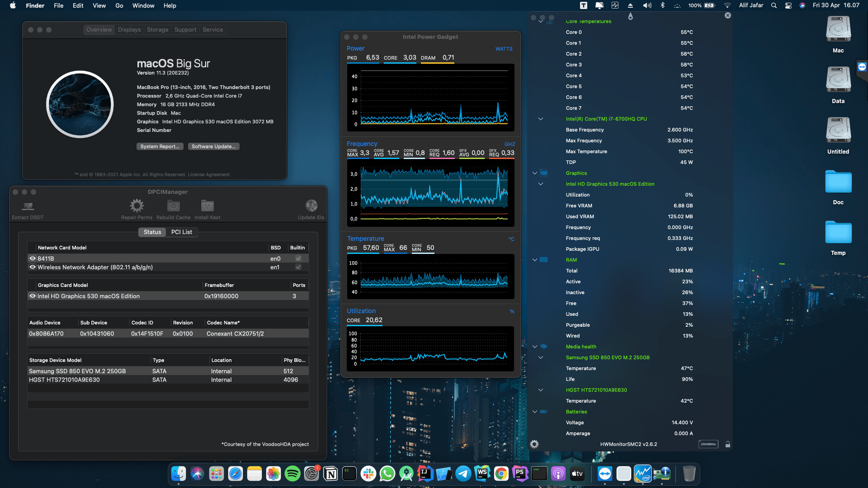The image size is (868, 488).
Task: Launch PhpStorm from the Dock
Action: (520, 474)
